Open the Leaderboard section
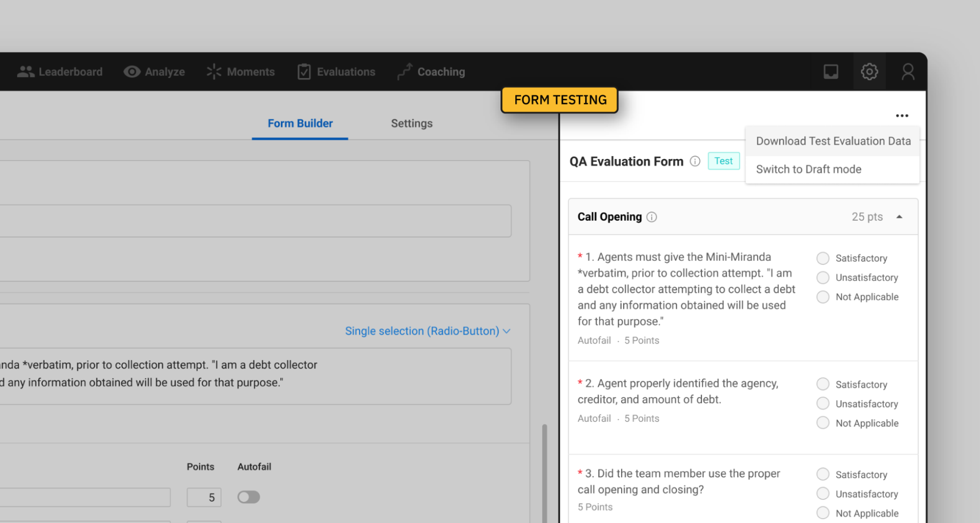 pyautogui.click(x=60, y=71)
